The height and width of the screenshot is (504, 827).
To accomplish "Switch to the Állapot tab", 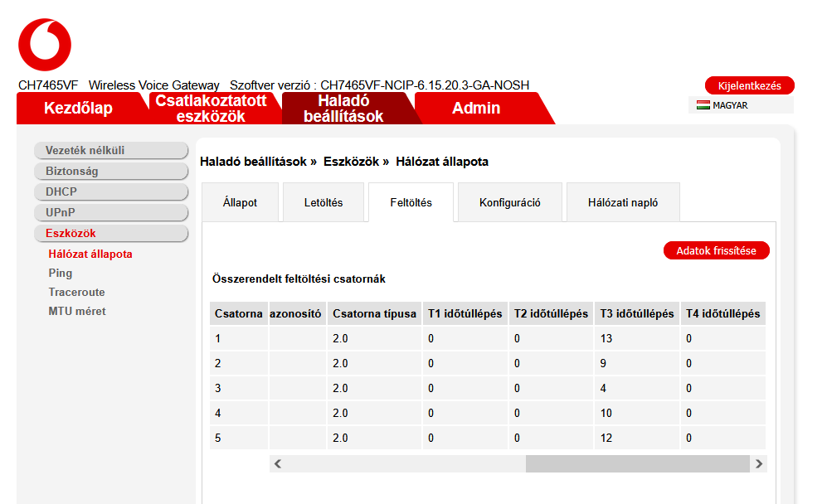I will tap(240, 202).
